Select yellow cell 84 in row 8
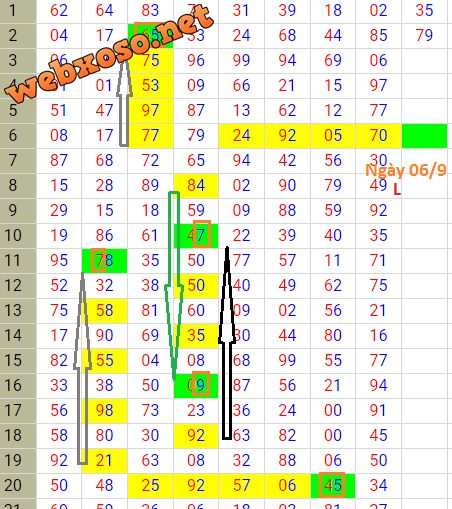 point(196,186)
